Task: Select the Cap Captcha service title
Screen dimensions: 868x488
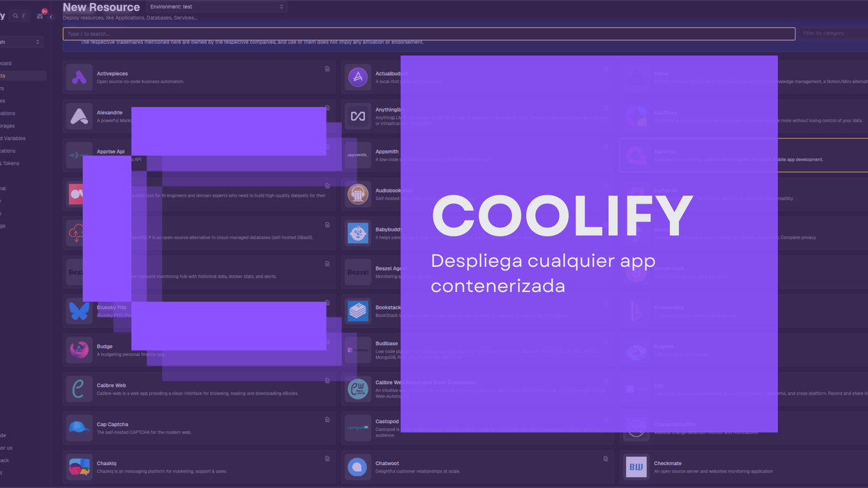Action: click(x=112, y=425)
